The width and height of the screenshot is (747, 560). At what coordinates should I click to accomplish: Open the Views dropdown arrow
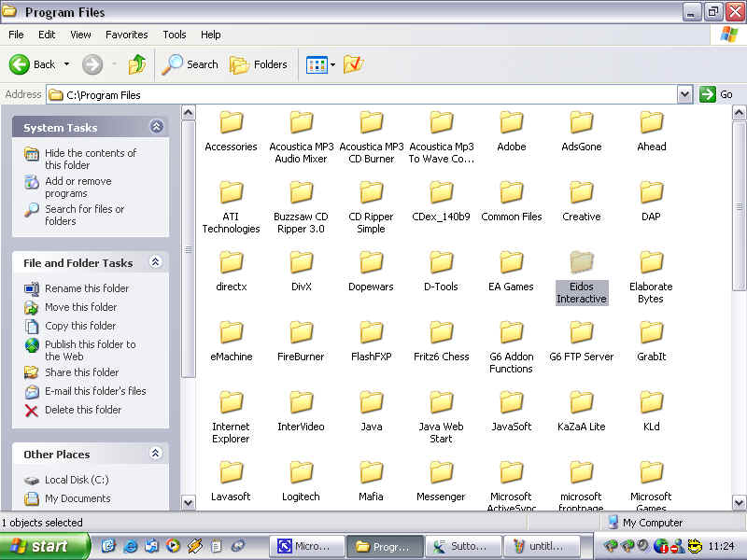(x=333, y=64)
